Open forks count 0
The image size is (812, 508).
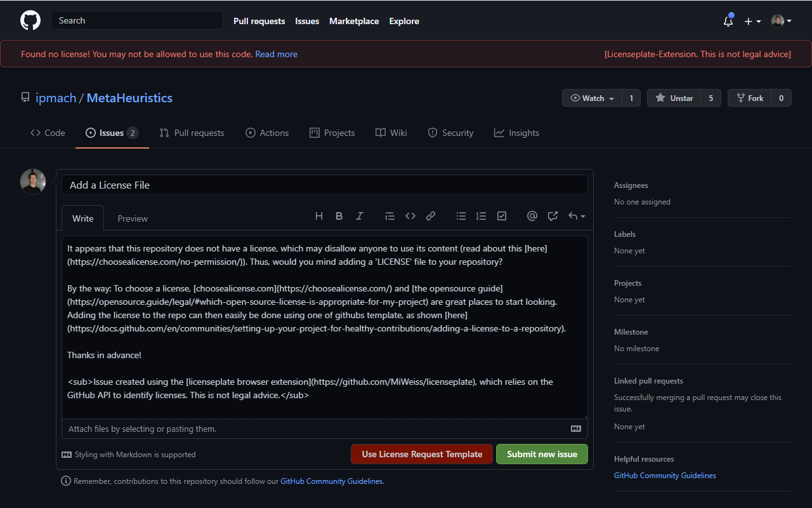coord(781,98)
